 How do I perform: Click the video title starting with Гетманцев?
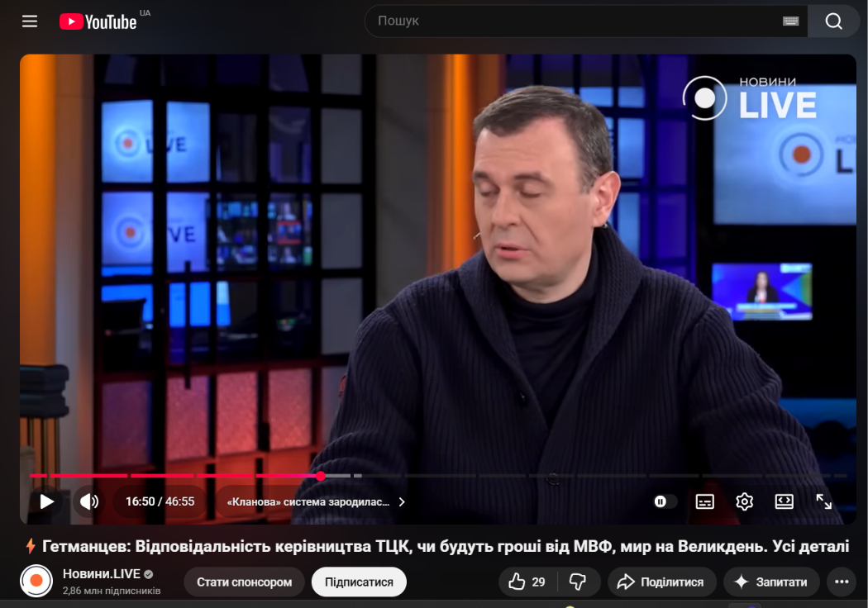tap(437, 547)
